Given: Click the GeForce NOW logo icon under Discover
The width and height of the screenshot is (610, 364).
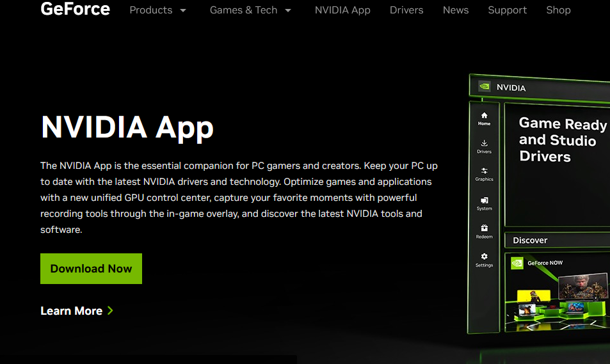Looking at the screenshot, I should [517, 263].
